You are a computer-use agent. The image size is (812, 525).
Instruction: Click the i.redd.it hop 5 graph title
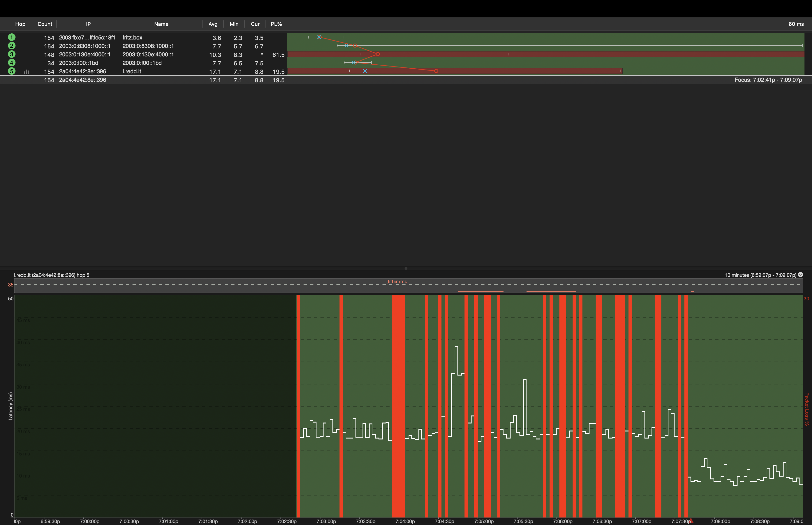[51, 275]
